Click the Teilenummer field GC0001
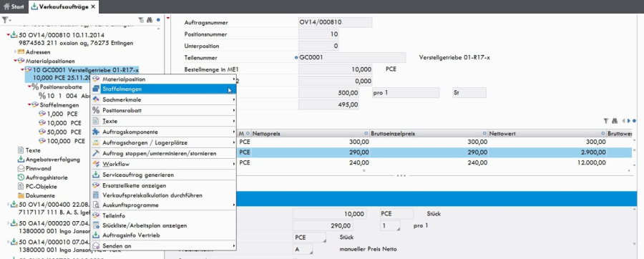 point(352,57)
